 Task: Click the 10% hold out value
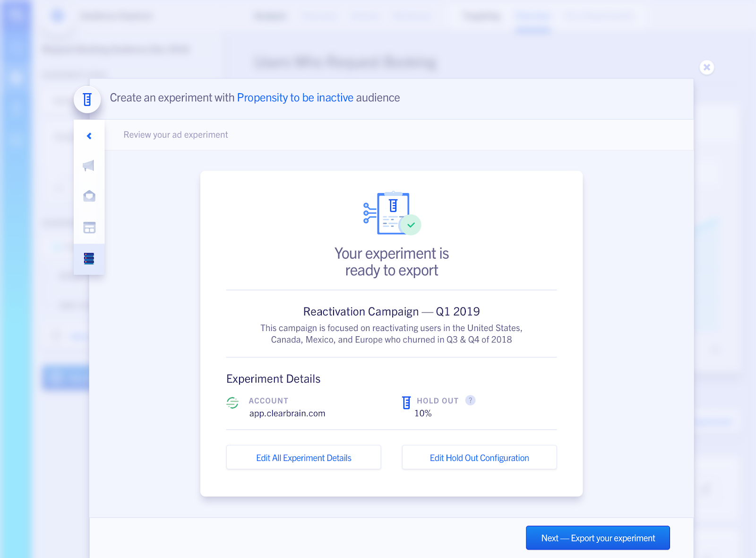[423, 413]
